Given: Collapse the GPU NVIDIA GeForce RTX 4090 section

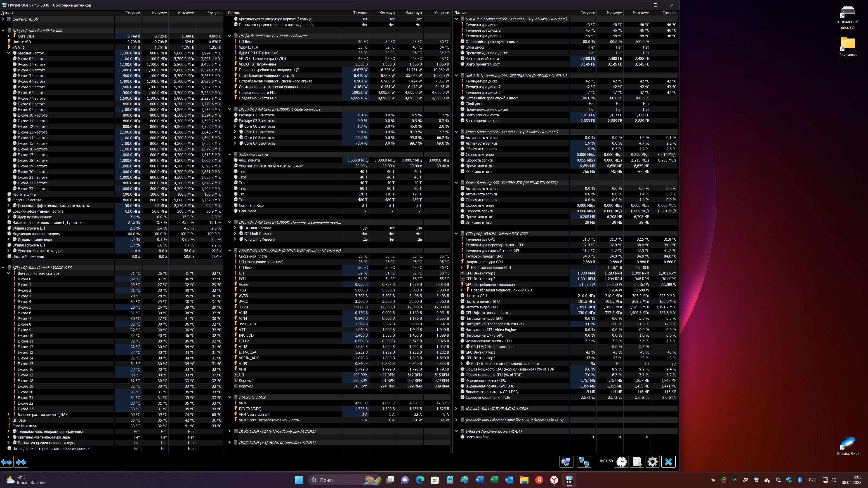Looking at the screenshot, I should tap(457, 233).
